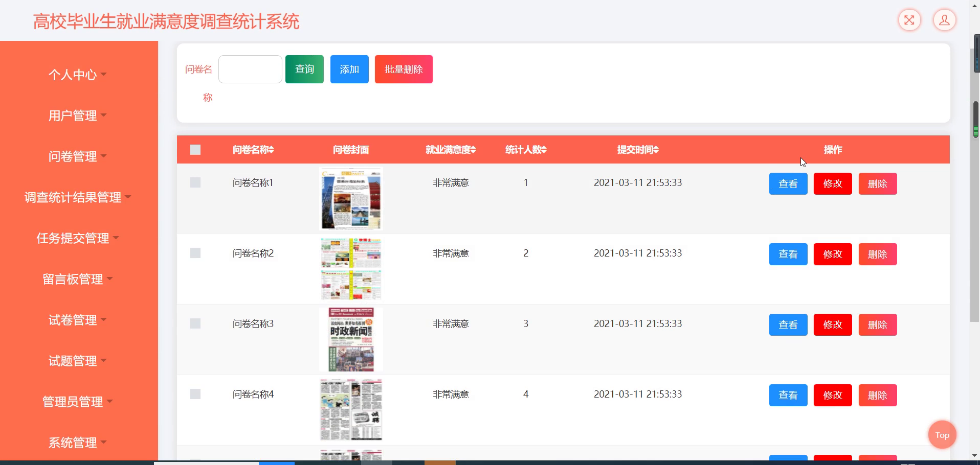The image size is (980, 465).
Task: Check the box for 问卷名称2
Action: coord(195,253)
